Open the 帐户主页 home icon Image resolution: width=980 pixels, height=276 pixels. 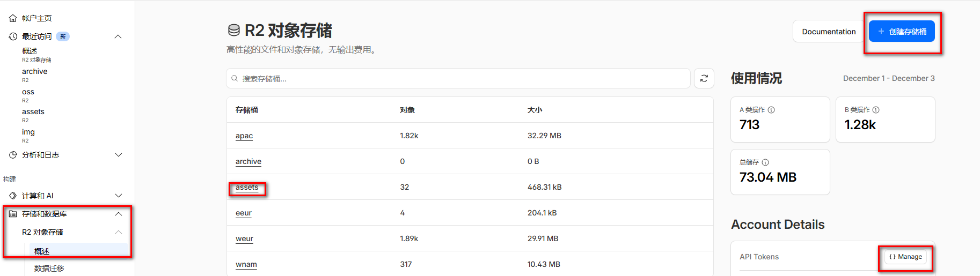pyautogui.click(x=13, y=18)
